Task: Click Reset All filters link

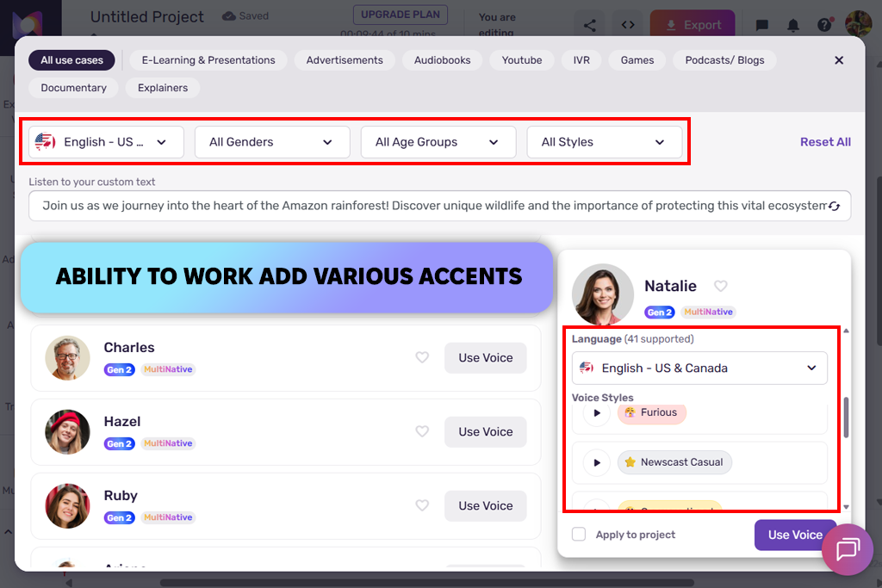Action: pos(825,142)
